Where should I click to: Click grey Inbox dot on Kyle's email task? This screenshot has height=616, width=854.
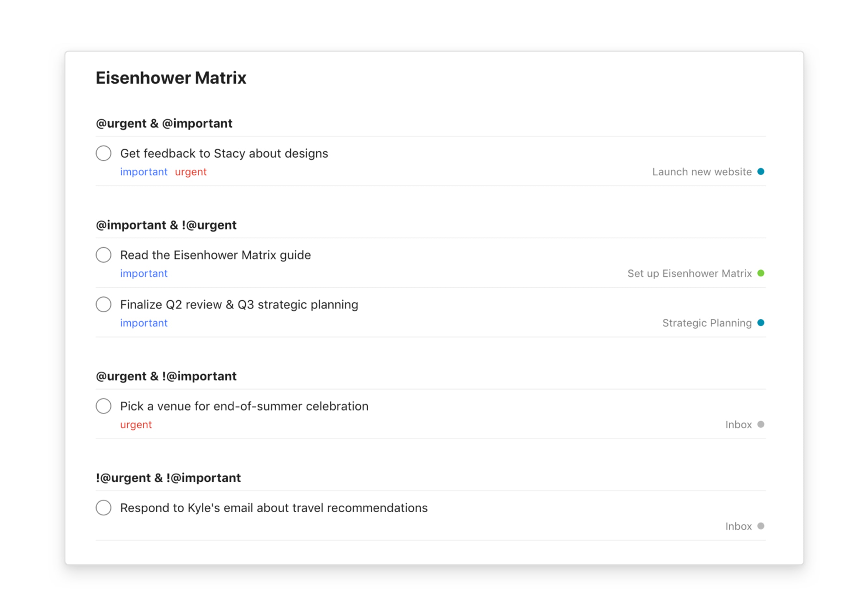pos(761,526)
